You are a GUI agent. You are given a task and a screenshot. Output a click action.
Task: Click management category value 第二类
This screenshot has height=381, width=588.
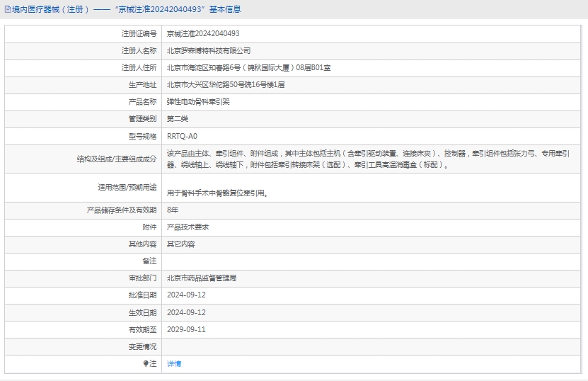coord(178,118)
